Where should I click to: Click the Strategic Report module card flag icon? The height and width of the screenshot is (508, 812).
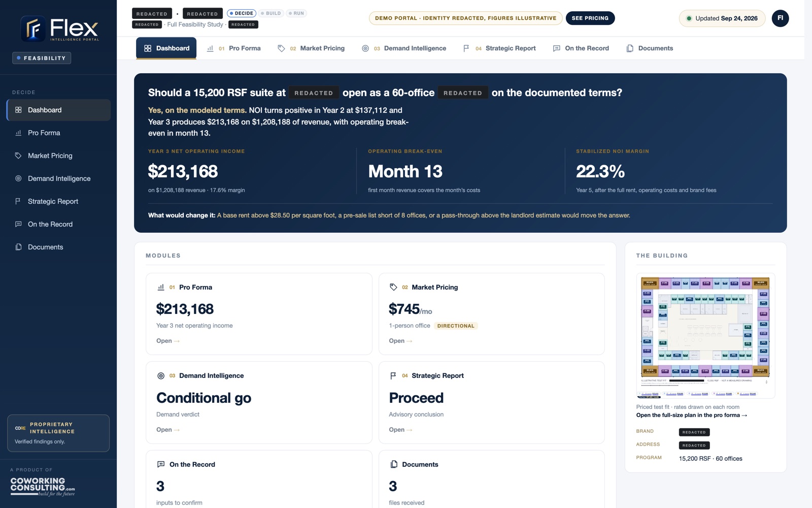(393, 376)
